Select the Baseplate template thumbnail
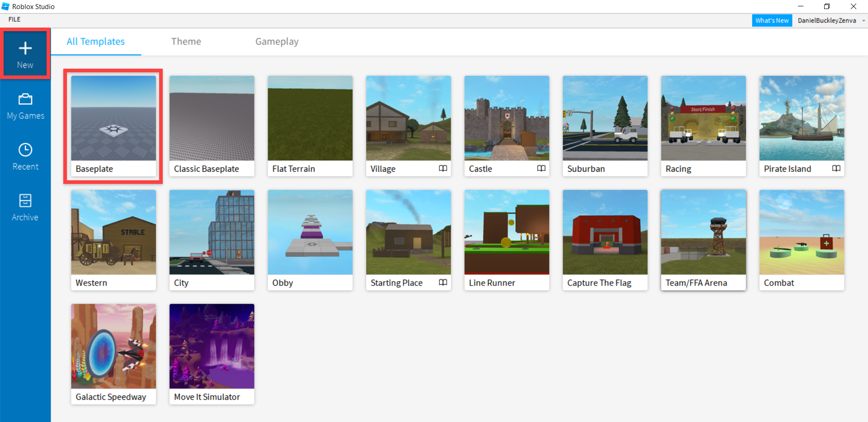Image resolution: width=868 pixels, height=422 pixels. [113, 118]
